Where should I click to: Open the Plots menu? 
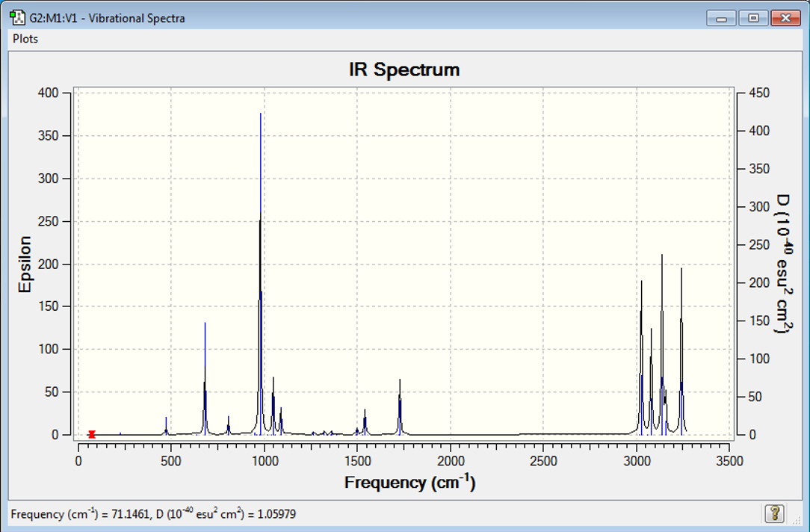(25, 39)
